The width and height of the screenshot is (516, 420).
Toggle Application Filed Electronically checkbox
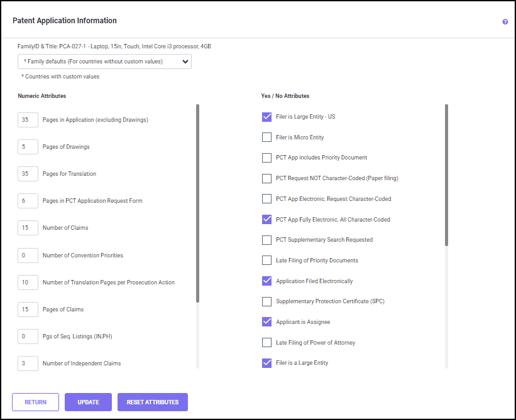266,281
